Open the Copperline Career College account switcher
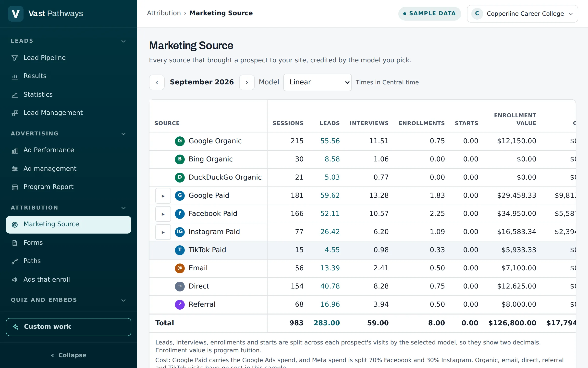The width and height of the screenshot is (588, 368). tap(523, 14)
